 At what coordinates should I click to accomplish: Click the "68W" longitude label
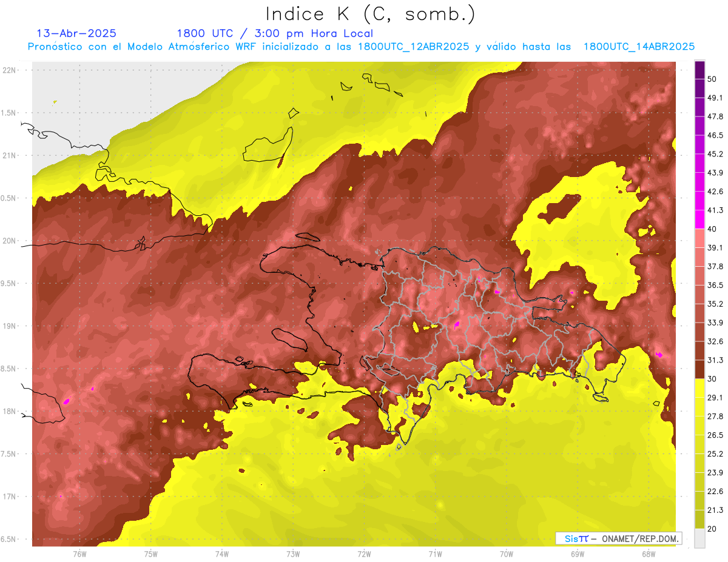649,554
